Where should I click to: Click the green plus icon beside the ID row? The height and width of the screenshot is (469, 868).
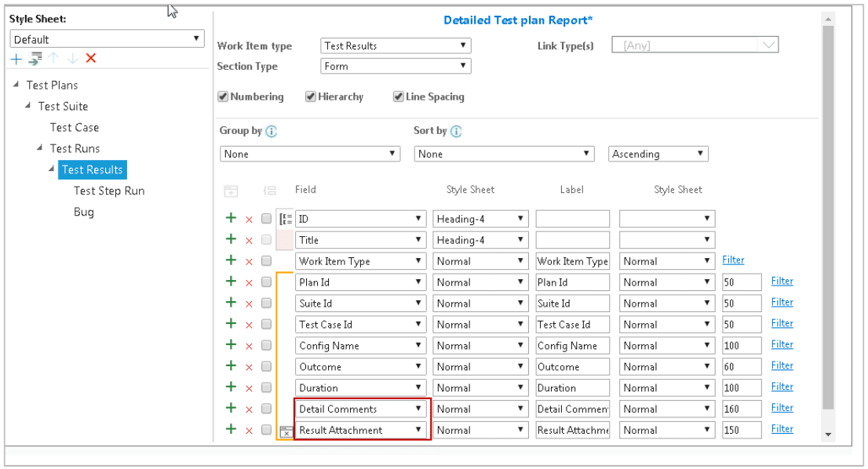point(232,218)
